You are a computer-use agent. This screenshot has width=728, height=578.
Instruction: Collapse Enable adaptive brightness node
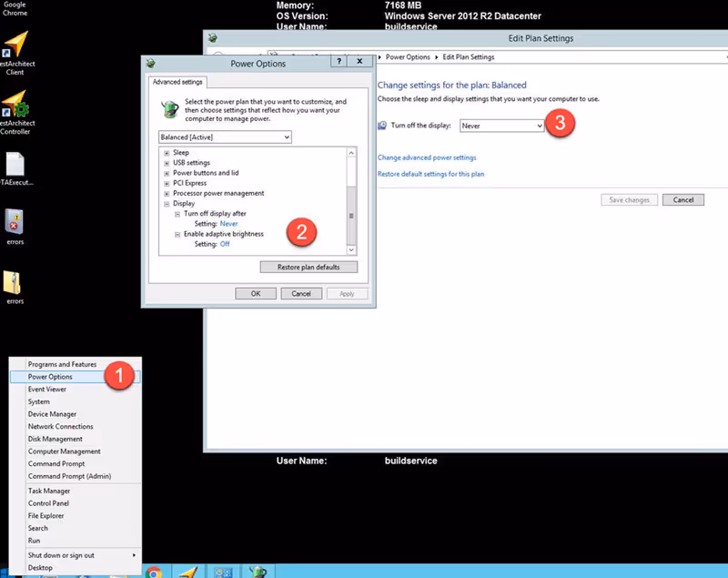pos(177,235)
